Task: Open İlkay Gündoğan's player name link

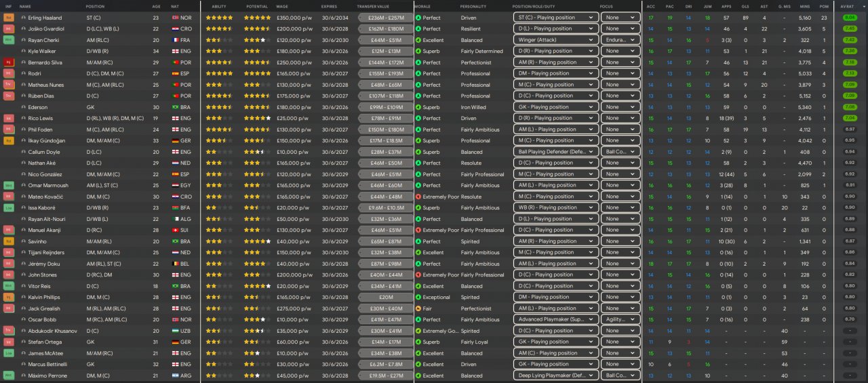Action: coord(45,141)
